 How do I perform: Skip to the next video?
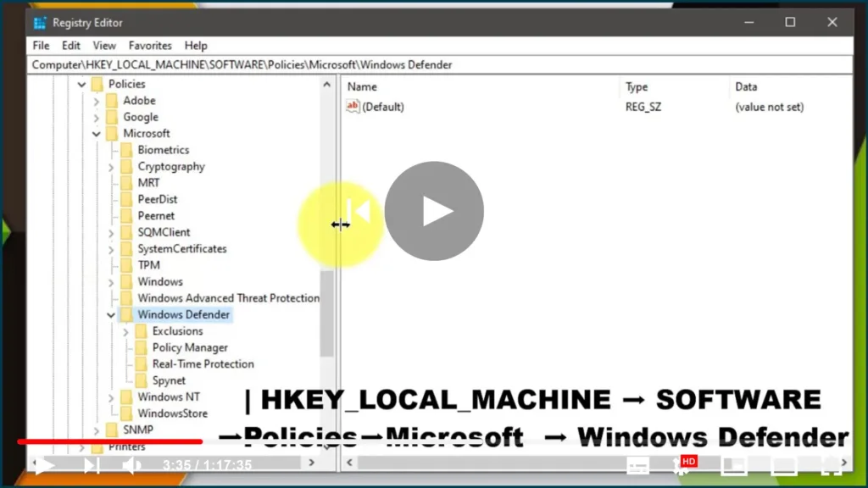pos(92,465)
